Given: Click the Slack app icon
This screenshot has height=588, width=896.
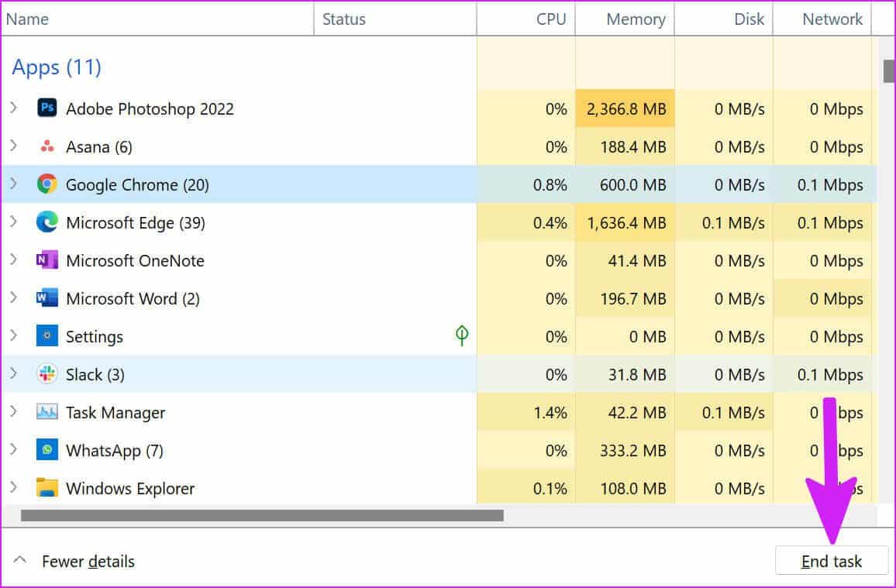Looking at the screenshot, I should coord(47,374).
